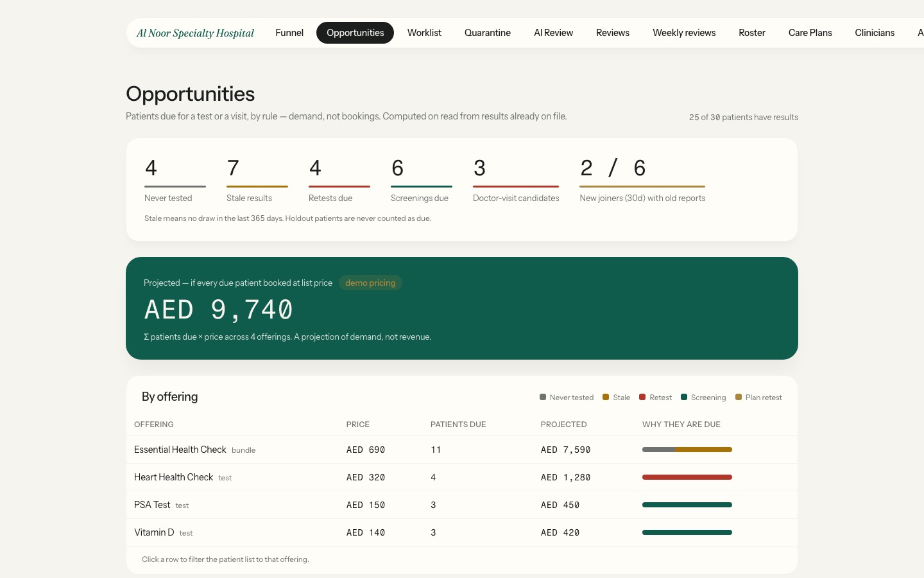Click the PROJECTED column header
Image resolution: width=924 pixels, height=578 pixels.
click(564, 425)
